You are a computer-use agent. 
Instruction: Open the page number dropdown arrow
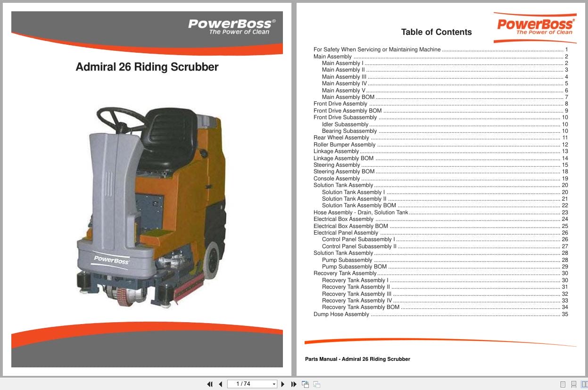[273, 384]
